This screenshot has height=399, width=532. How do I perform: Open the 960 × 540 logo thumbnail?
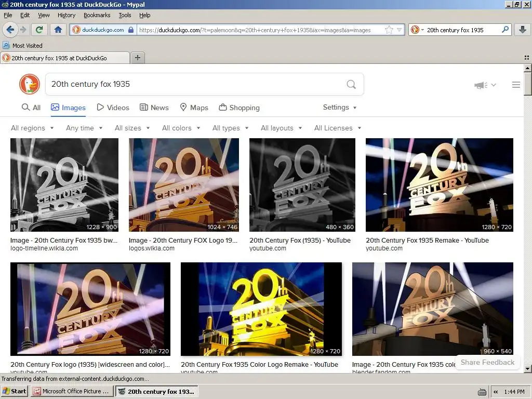click(x=433, y=309)
